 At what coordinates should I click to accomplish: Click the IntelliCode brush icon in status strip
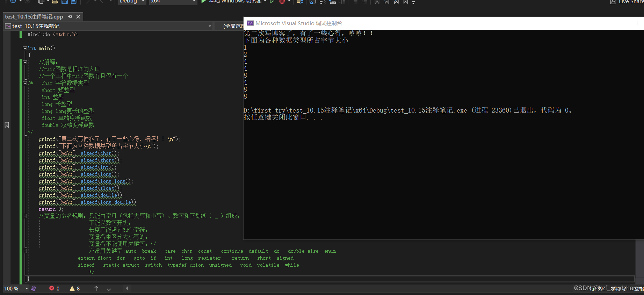[34, 288]
